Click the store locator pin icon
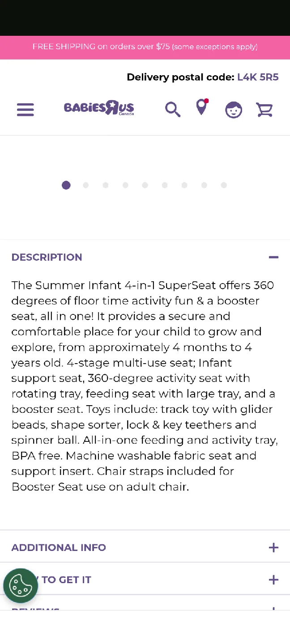 coord(201,110)
